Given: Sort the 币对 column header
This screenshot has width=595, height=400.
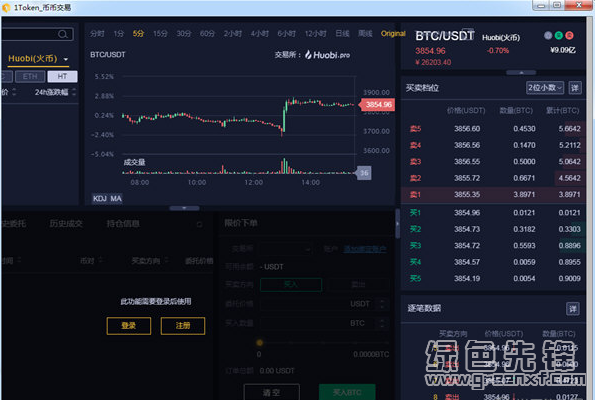Looking at the screenshot, I should tap(91, 261).
